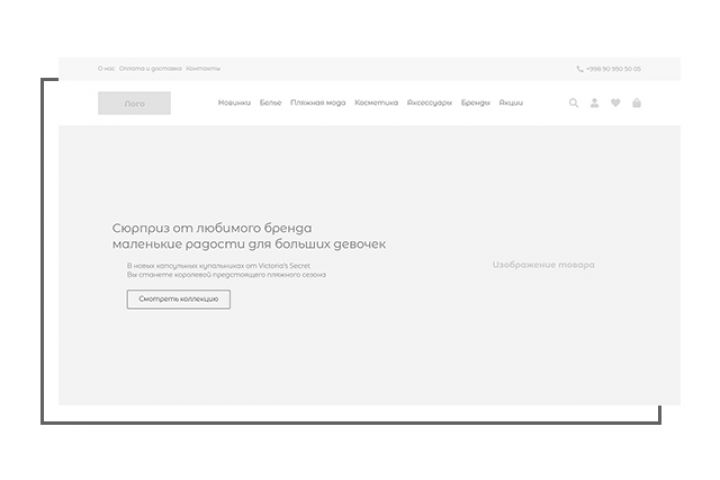Click the line маленькие радости для больших девочек
Screen dimensions: 720x480
249,244
